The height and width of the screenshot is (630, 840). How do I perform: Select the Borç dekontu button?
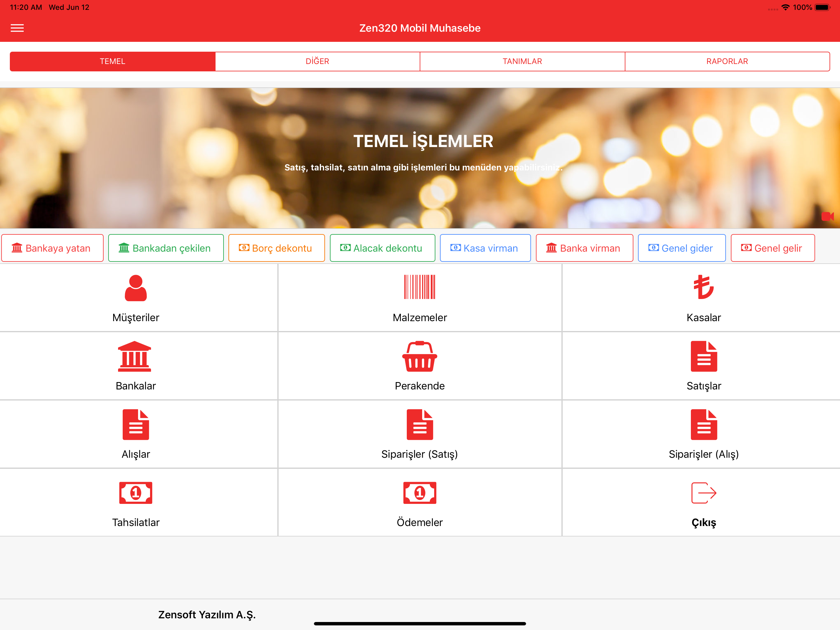276,248
